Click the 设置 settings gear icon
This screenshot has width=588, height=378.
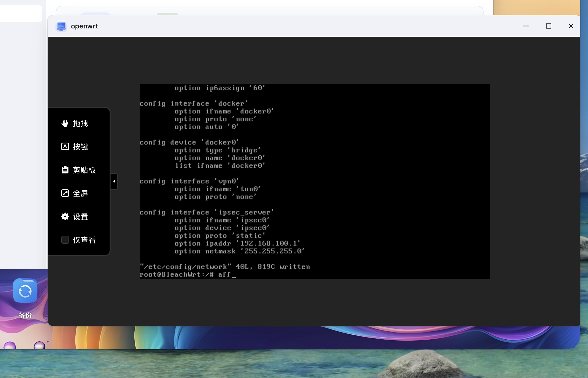click(x=65, y=216)
